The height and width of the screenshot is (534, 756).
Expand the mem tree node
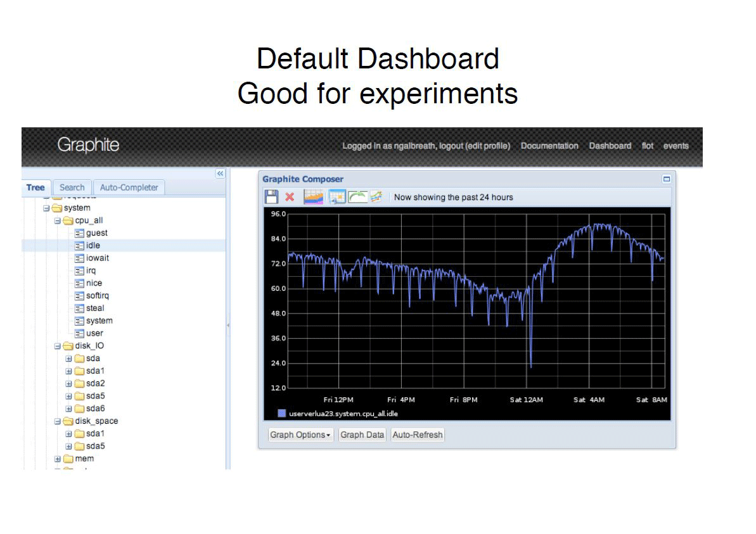pos(58,459)
